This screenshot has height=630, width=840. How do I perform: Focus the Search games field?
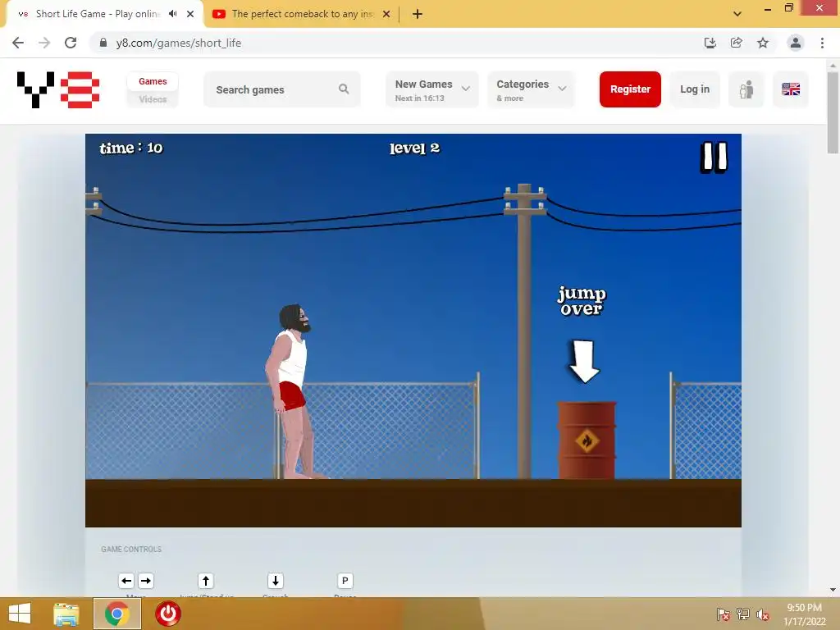(x=282, y=89)
